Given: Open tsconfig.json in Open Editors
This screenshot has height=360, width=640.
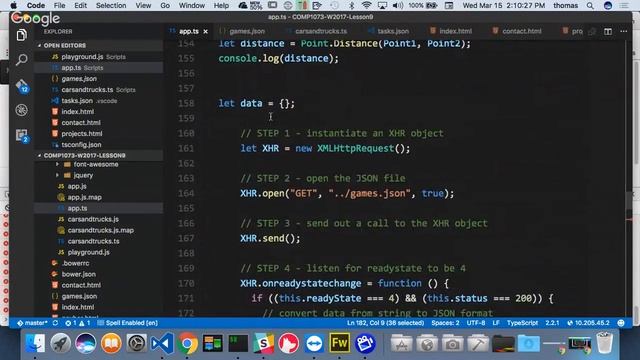Looking at the screenshot, I should coord(99,144).
